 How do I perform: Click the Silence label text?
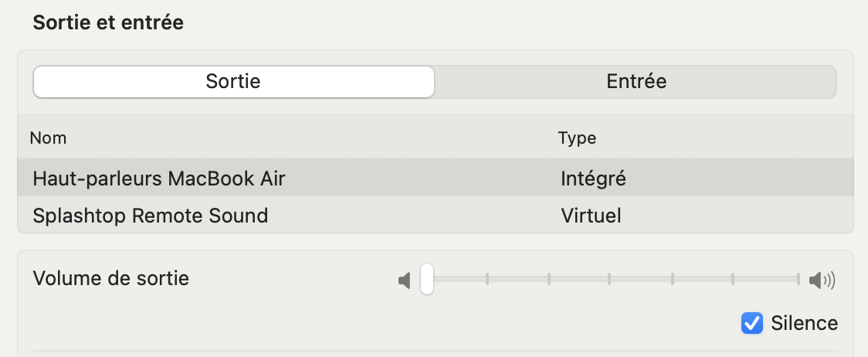pos(805,323)
